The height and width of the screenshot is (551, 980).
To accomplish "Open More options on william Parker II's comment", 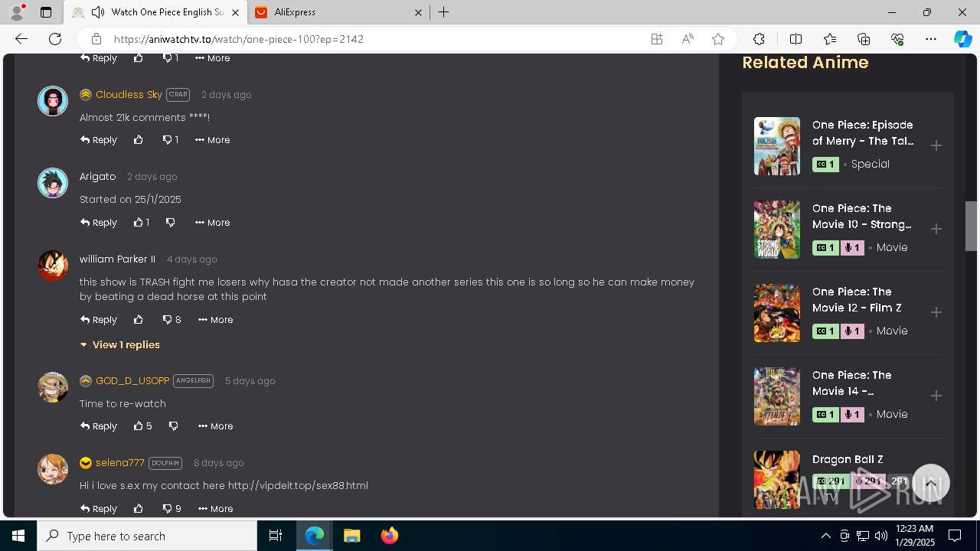I will [x=215, y=320].
